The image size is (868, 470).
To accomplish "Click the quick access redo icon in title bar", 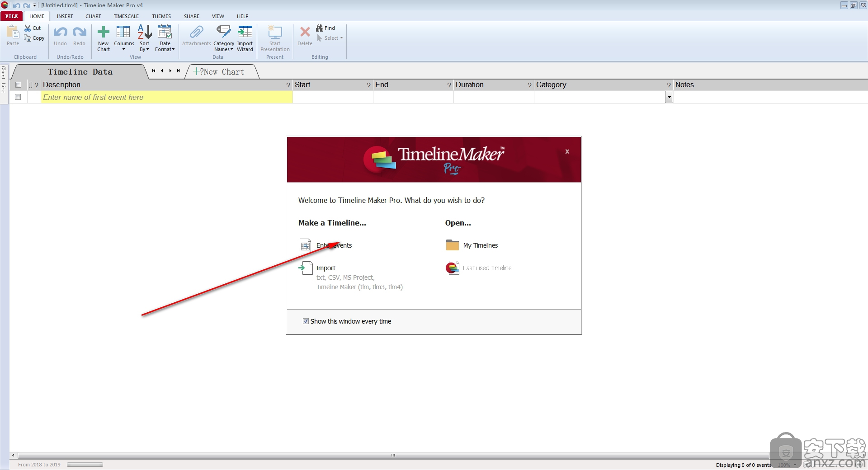I will coord(26,5).
